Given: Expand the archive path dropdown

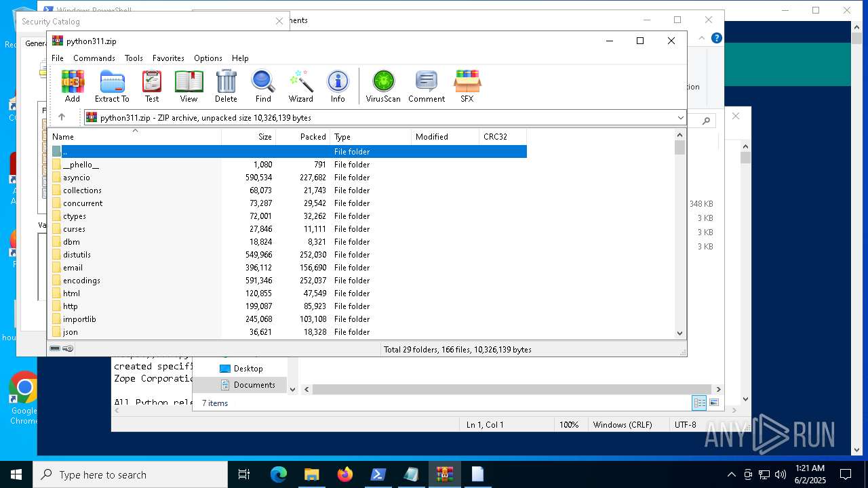Looking at the screenshot, I should tap(680, 118).
